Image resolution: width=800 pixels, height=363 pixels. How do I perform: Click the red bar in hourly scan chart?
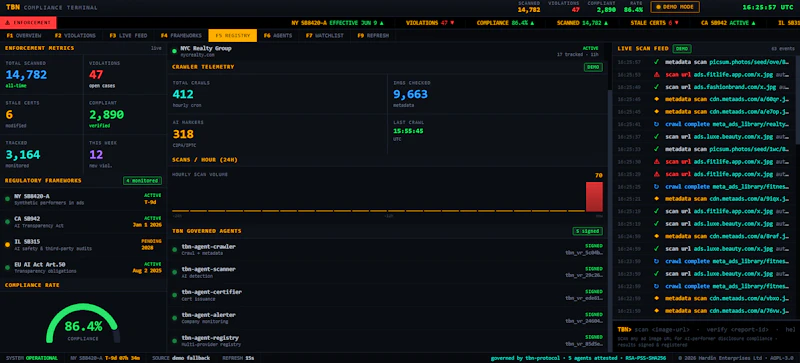pos(594,197)
